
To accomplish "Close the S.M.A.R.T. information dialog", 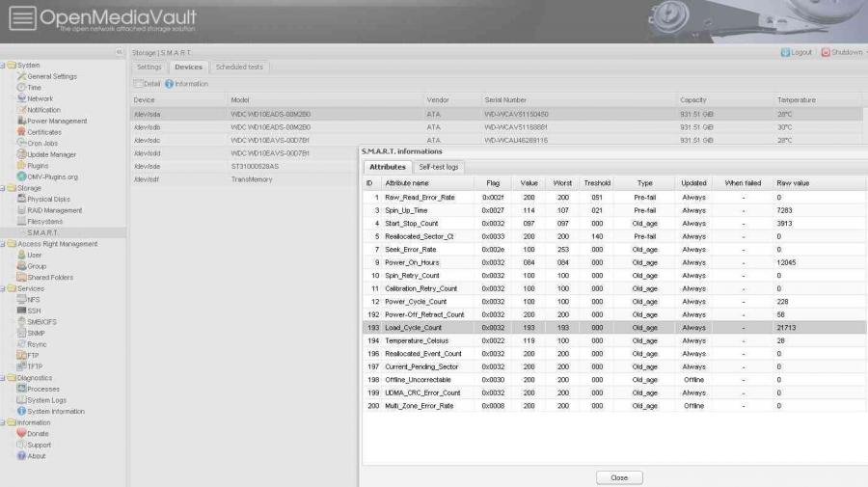I will [x=619, y=477].
